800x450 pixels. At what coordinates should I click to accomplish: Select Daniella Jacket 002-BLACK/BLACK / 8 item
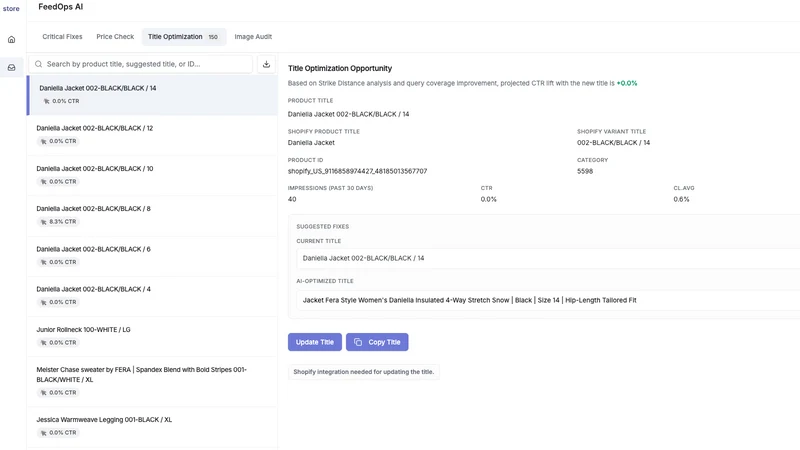point(152,215)
